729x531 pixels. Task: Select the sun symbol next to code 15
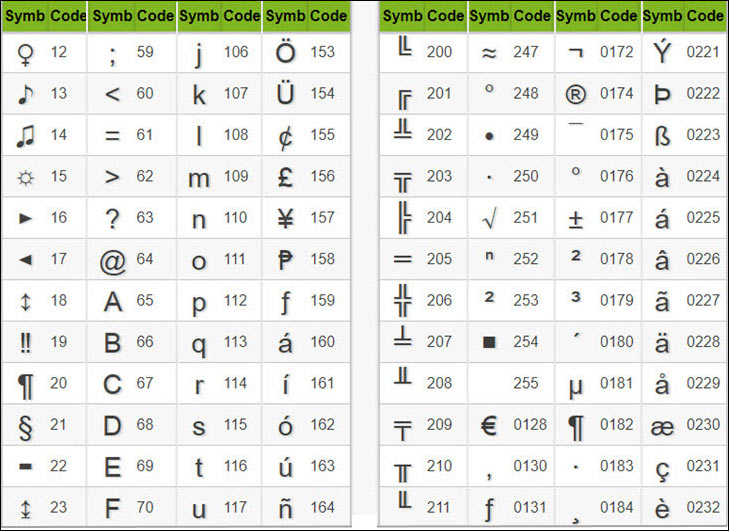[x=25, y=178]
